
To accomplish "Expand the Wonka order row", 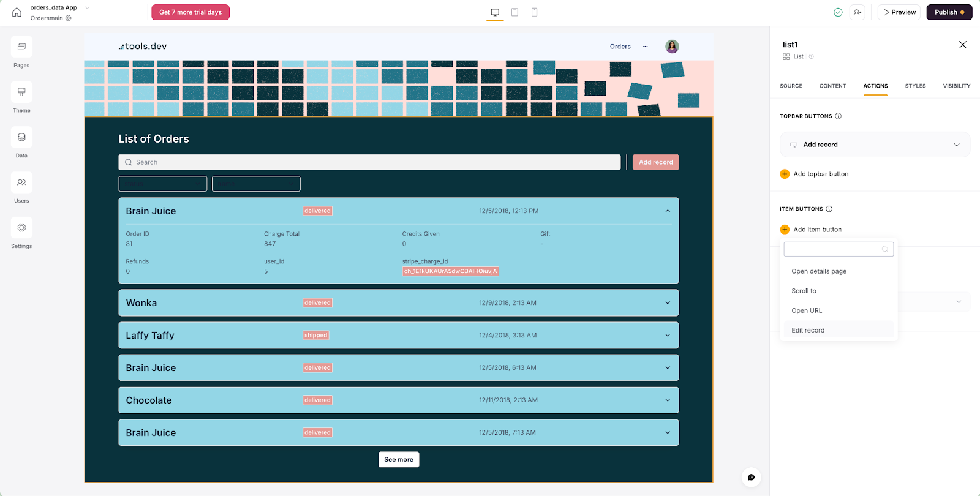I will [668, 303].
